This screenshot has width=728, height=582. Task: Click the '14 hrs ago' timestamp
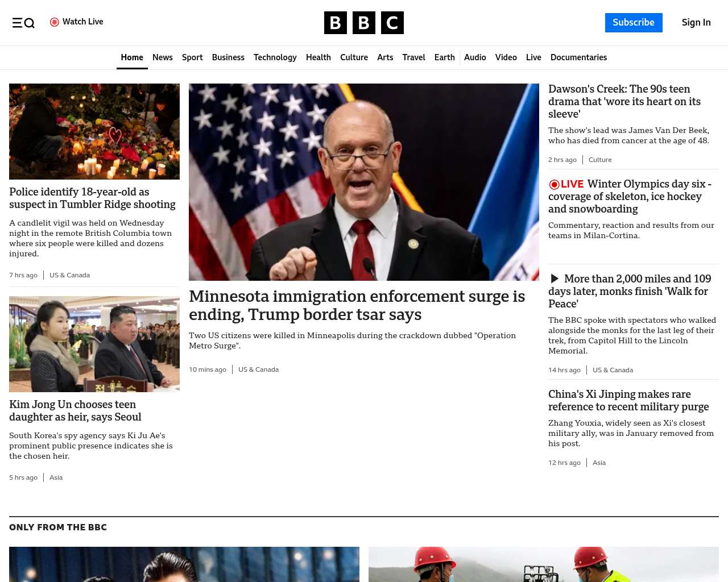564,370
